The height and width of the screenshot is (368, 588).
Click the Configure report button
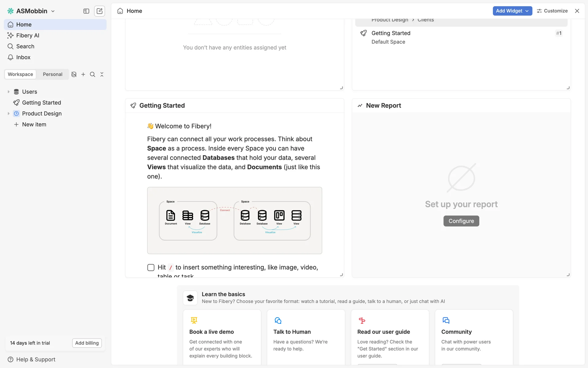(x=461, y=221)
